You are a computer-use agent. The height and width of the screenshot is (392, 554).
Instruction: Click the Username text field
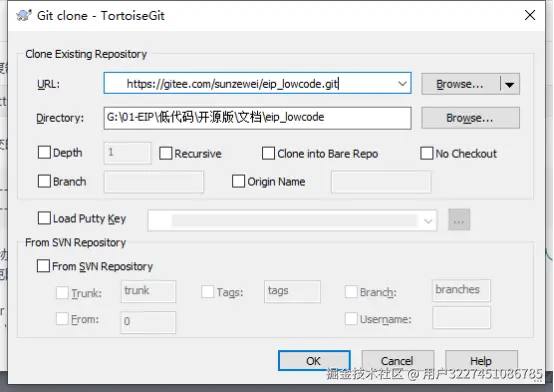pos(461,317)
